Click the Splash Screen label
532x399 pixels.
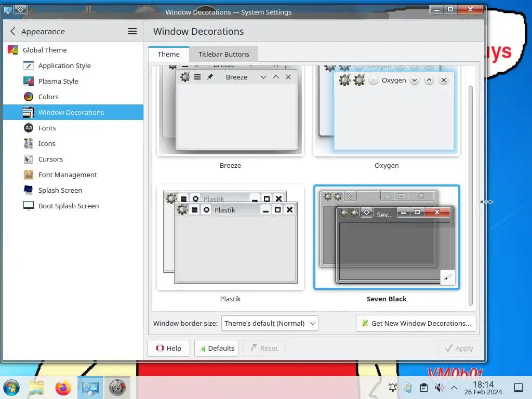tap(60, 190)
